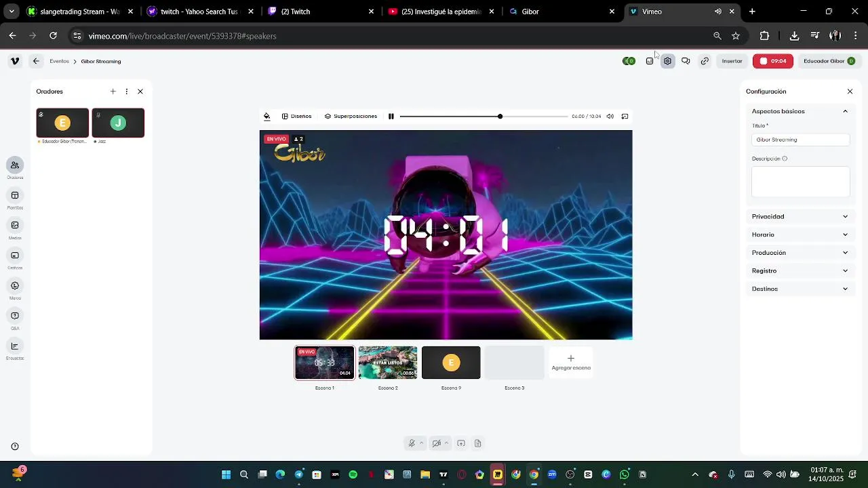Expand the Horario section

(800, 235)
